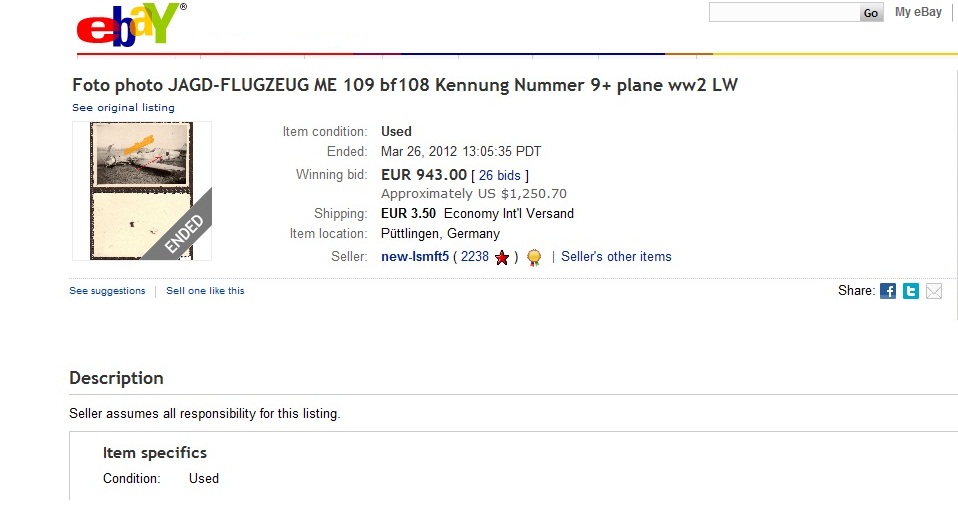Open See original listing link

pos(123,107)
